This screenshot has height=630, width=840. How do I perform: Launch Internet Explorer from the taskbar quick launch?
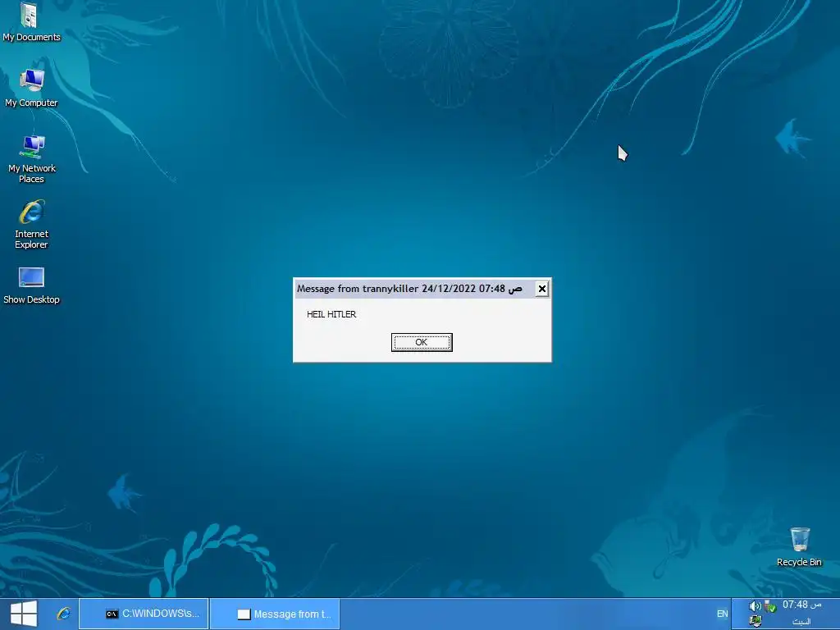(64, 614)
